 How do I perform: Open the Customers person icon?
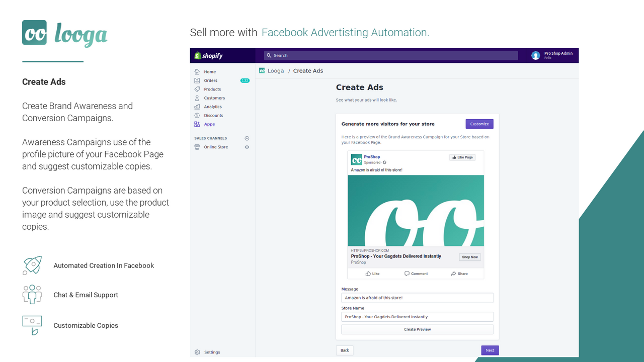click(197, 98)
